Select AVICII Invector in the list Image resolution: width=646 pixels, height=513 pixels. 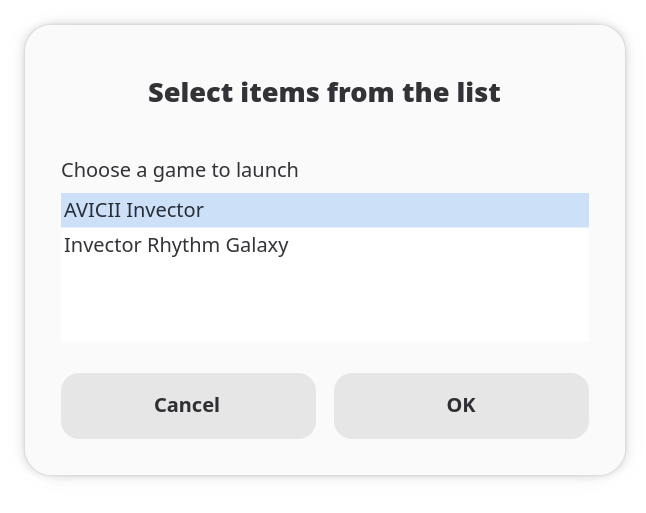click(x=325, y=210)
